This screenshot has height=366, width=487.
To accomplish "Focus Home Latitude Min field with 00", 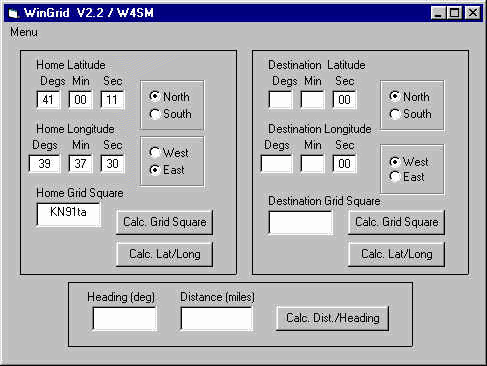I will pyautogui.click(x=80, y=100).
